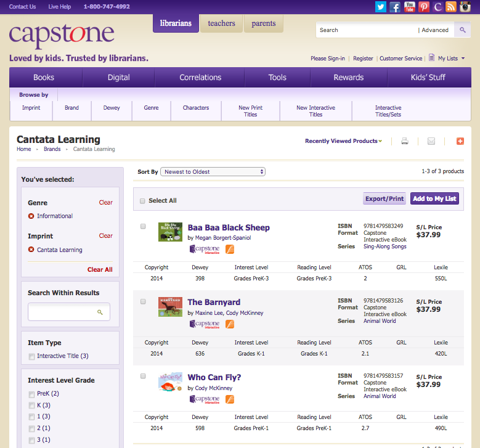Image resolution: width=480 pixels, height=448 pixels.
Task: Click the My Lists document icon
Action: 432,57
